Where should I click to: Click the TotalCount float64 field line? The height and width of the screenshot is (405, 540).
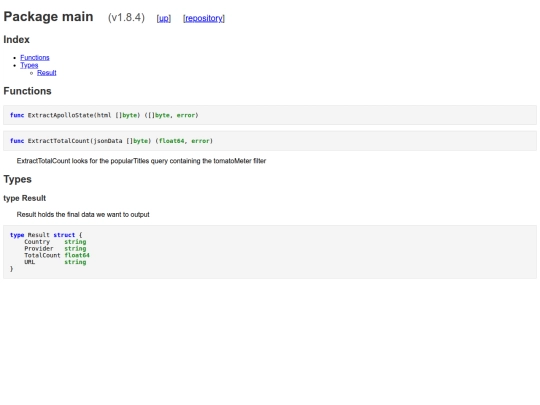(57, 255)
